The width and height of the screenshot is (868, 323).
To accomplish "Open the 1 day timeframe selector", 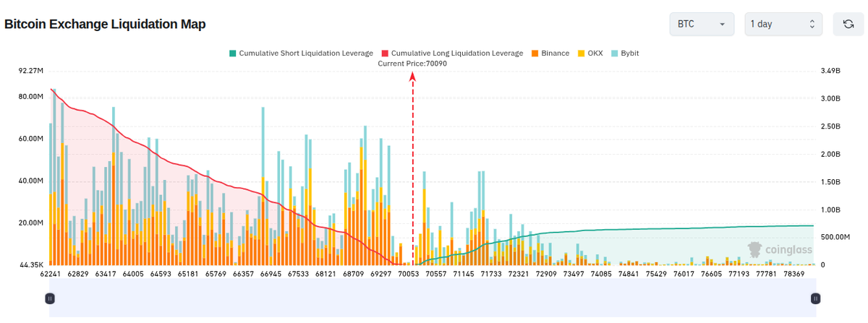I will click(x=783, y=24).
